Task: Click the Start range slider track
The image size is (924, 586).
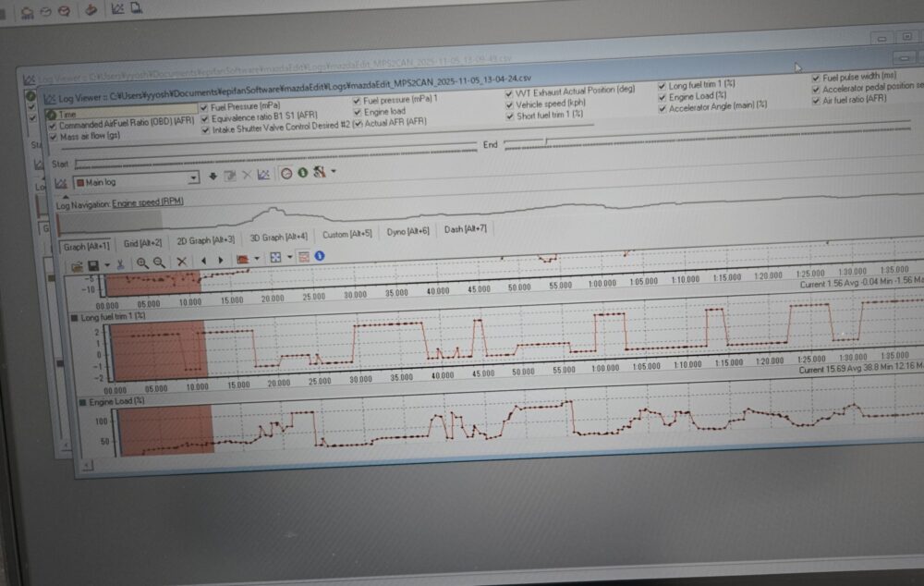Action: point(277,159)
